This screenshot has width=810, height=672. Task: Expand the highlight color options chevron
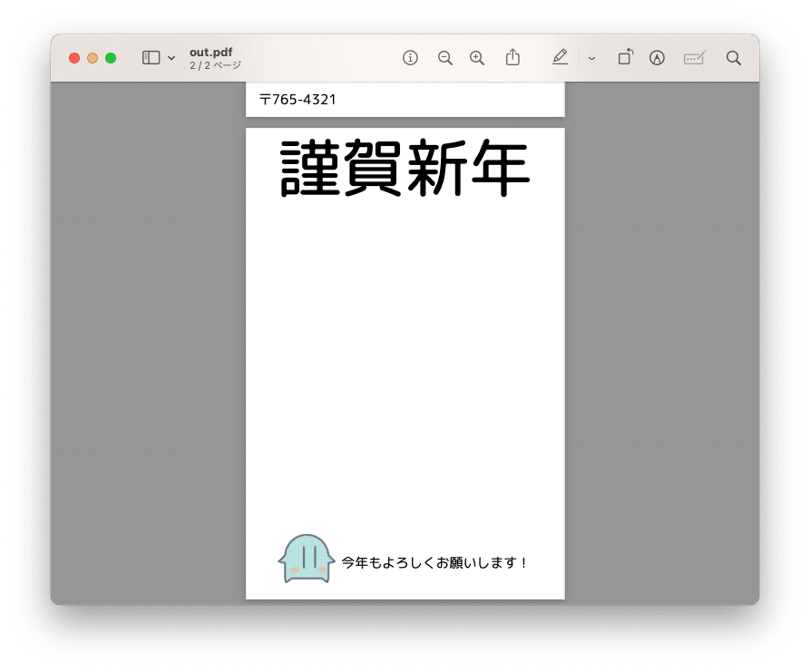pyautogui.click(x=592, y=58)
